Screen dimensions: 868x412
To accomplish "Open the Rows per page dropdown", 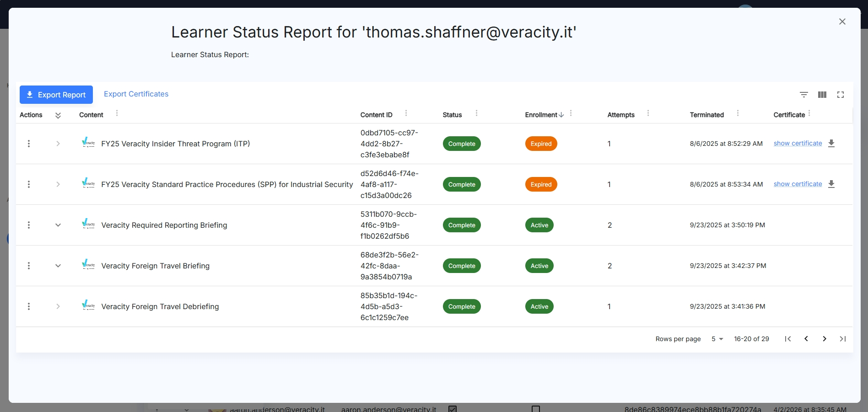I will tap(717, 339).
